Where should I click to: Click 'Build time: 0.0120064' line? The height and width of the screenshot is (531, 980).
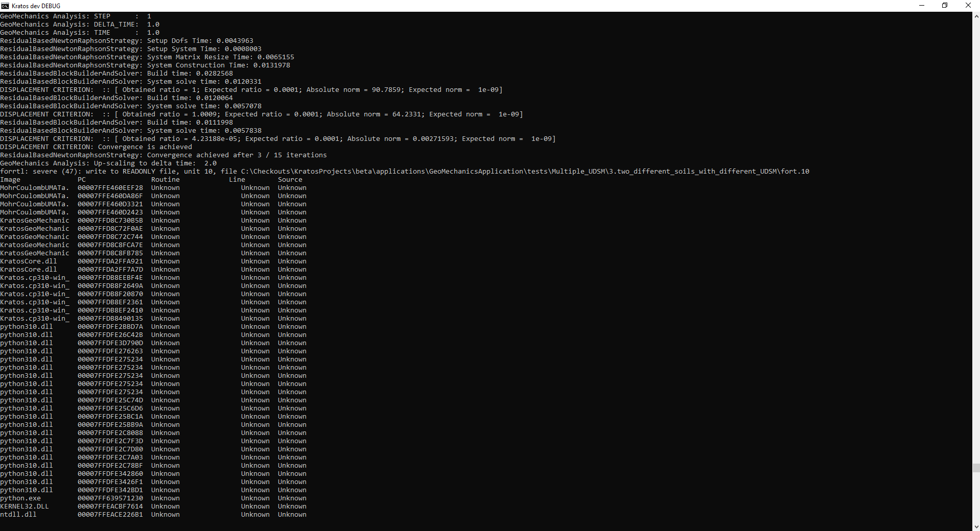116,98
